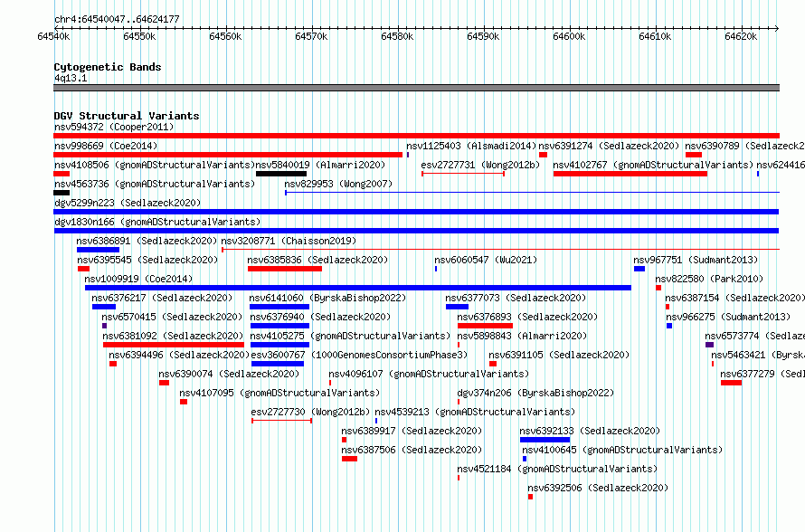Viewport: 805px width, 532px height.
Task: Click dgv374n206 (ByrskaBishop2022) label
Action: pos(535,393)
